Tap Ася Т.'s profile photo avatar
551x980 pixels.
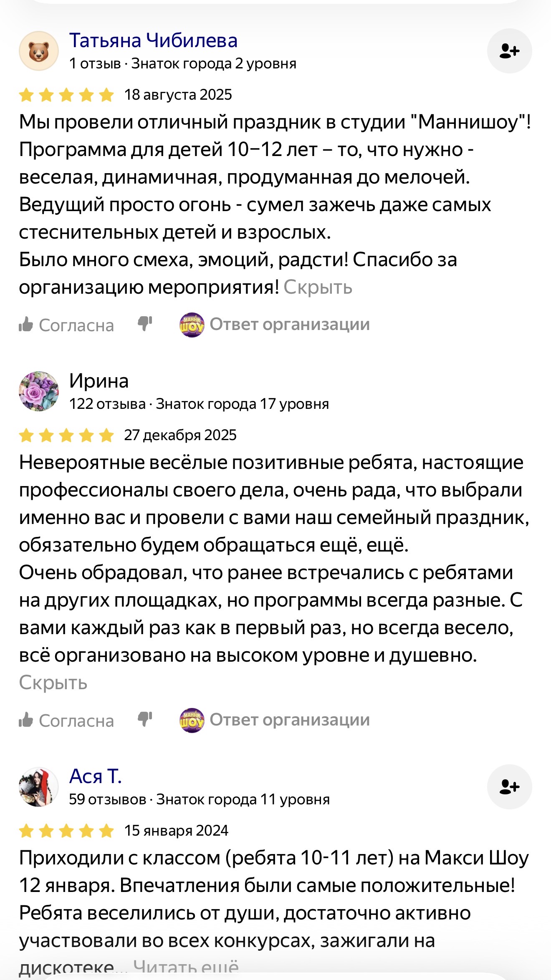[x=39, y=787]
